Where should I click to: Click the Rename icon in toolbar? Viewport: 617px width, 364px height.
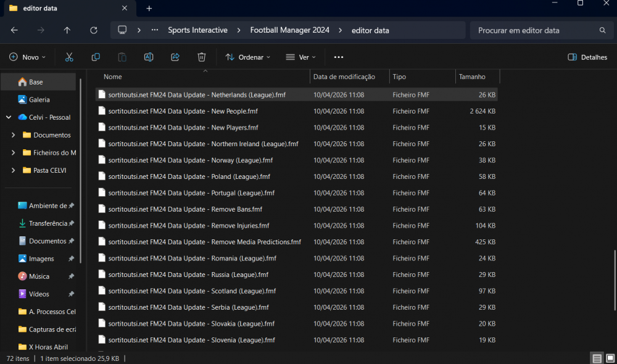pyautogui.click(x=149, y=57)
